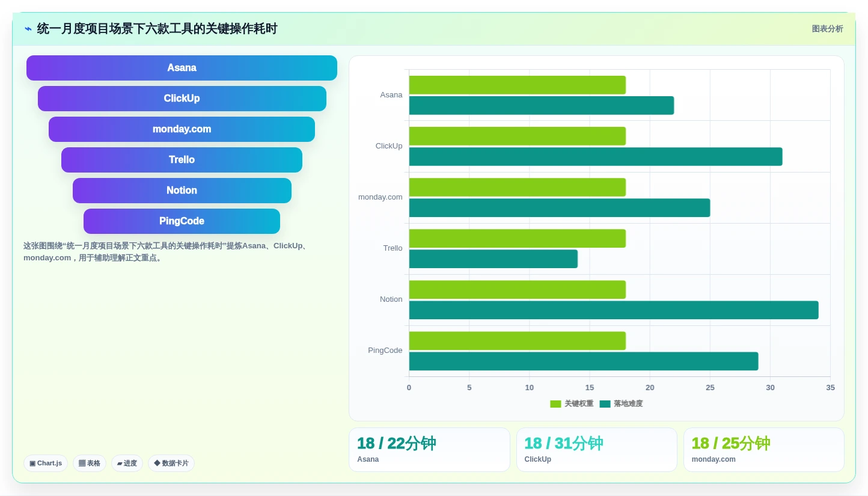Click the PingCode y-axis label in chart
868x496 pixels.
point(385,351)
